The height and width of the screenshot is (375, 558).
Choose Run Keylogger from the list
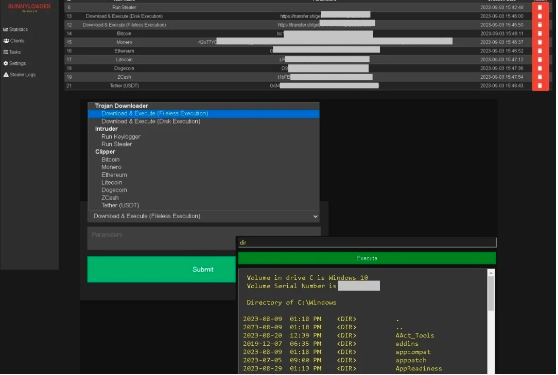[204, 137]
